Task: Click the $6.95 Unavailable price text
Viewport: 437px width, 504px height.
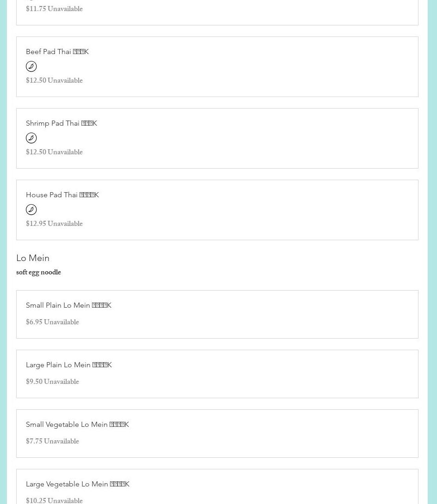Action: [52, 322]
